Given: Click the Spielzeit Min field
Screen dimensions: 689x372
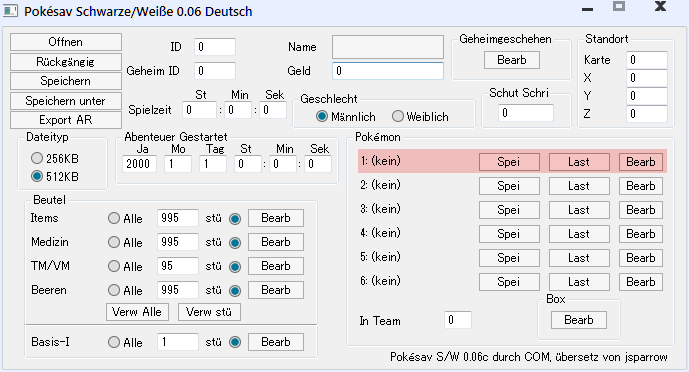Looking at the screenshot, I should (x=239, y=110).
